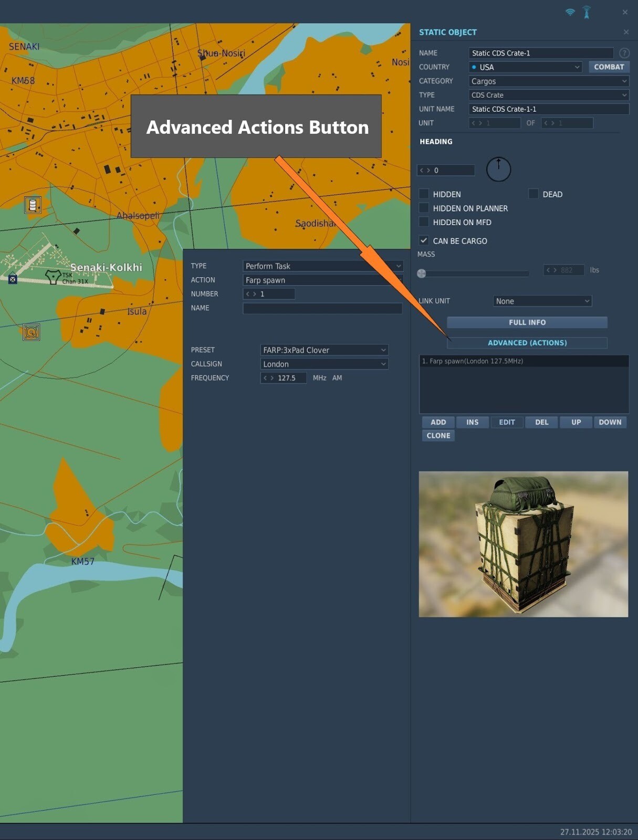The image size is (638, 840).
Task: Open the action TYPE dropdown Perform Task
Action: [323, 266]
